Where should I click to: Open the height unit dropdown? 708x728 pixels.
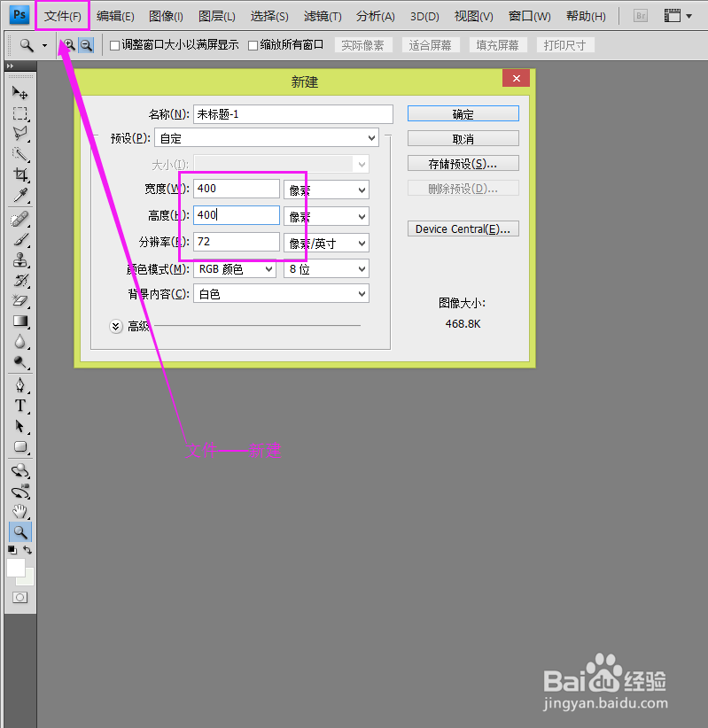point(326,216)
